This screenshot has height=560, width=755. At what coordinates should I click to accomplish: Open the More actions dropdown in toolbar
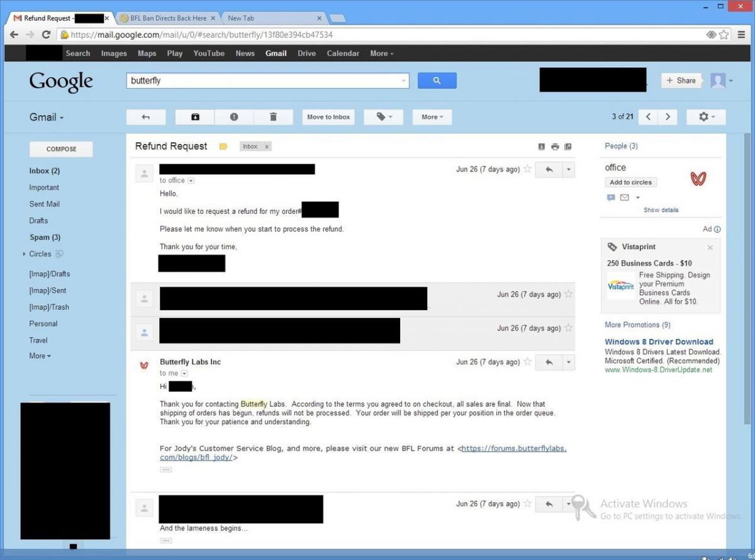tap(432, 117)
